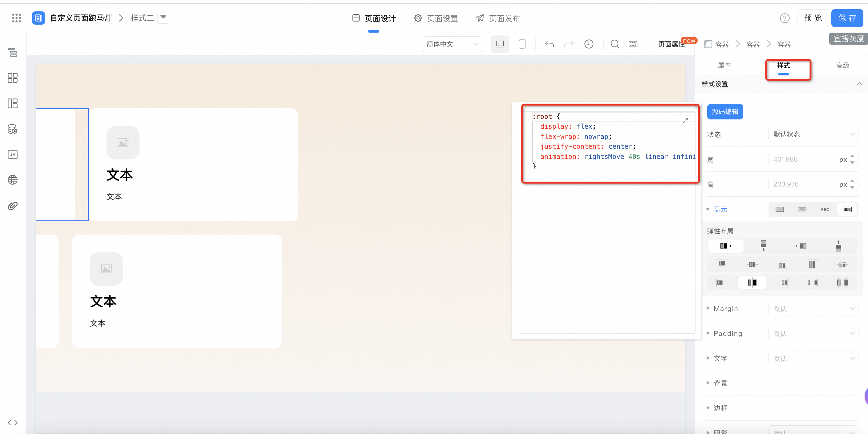The width and height of the screenshot is (868, 434).
Task: Open the attachment paperclip sidebar icon
Action: pos(13,206)
